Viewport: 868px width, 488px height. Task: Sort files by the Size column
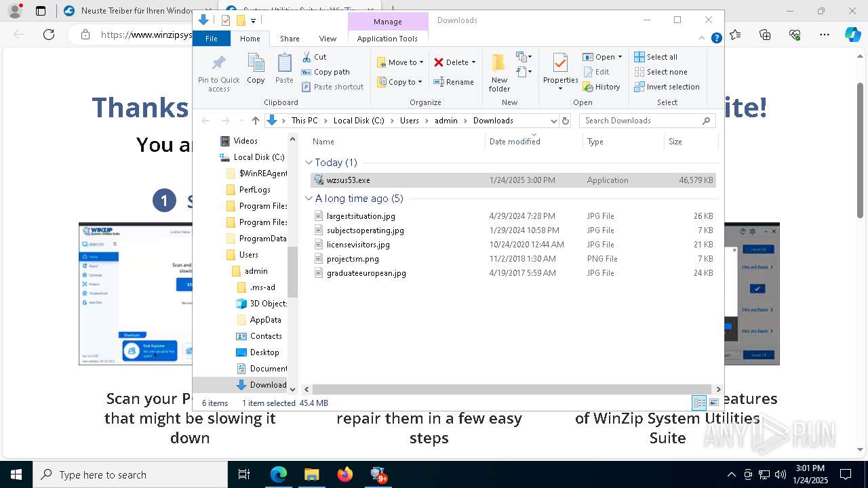point(690,142)
